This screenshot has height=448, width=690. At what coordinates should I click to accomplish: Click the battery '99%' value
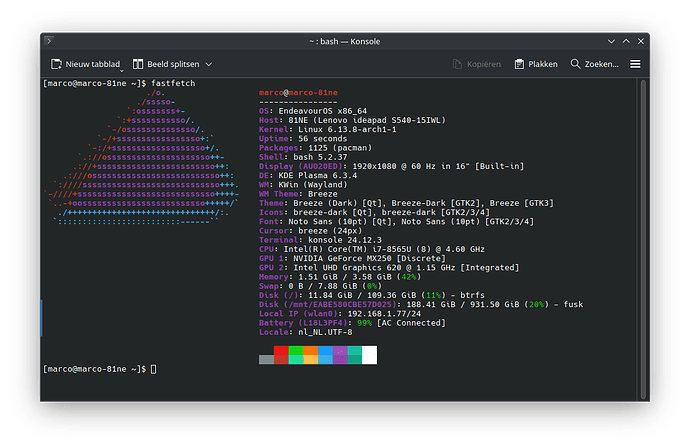coord(364,323)
